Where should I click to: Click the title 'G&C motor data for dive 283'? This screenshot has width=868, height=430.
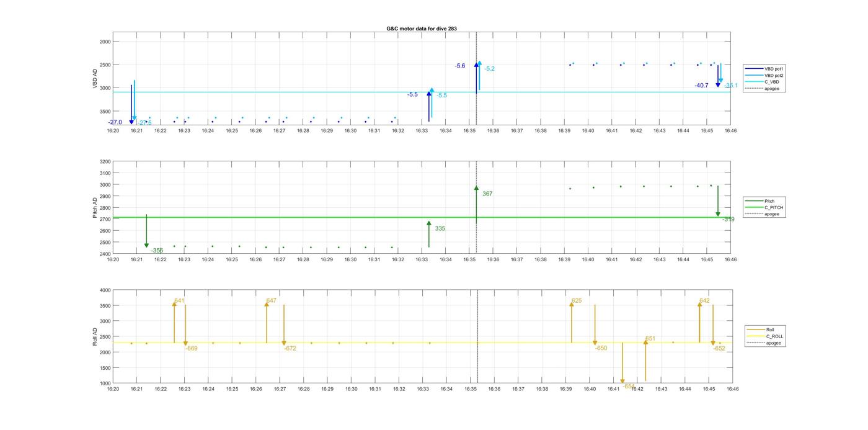[422, 29]
